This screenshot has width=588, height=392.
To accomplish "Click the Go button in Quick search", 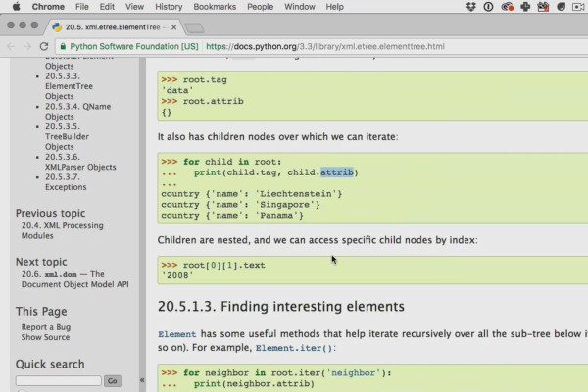I will click(113, 381).
